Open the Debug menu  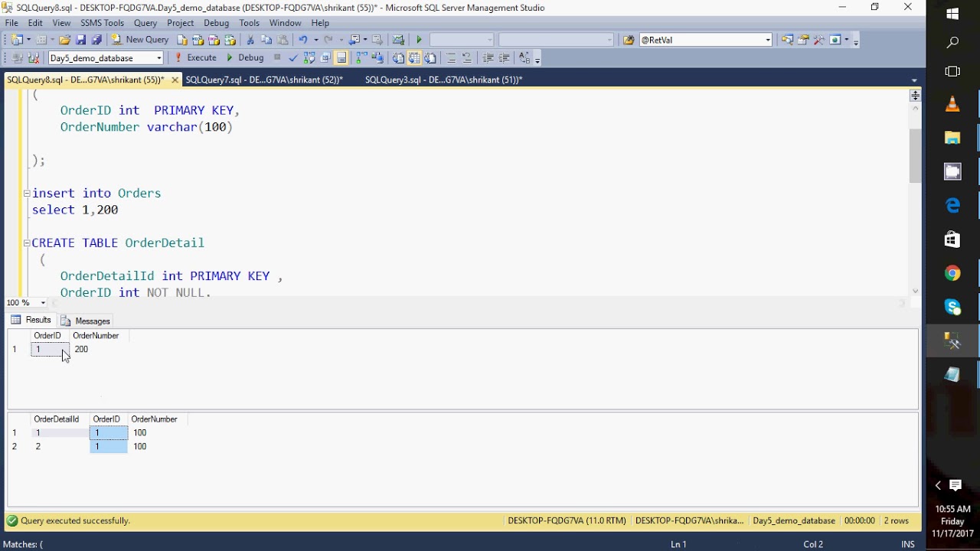216,23
